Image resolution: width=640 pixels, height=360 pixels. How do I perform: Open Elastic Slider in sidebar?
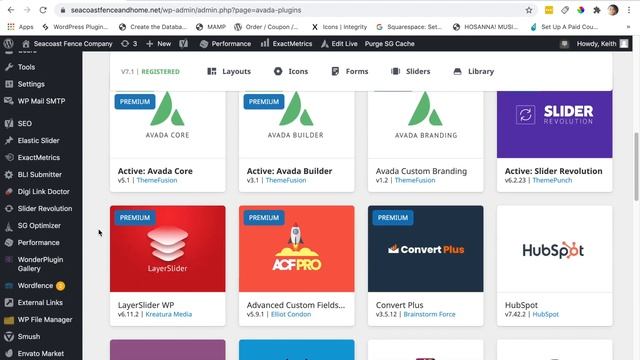[x=38, y=140]
